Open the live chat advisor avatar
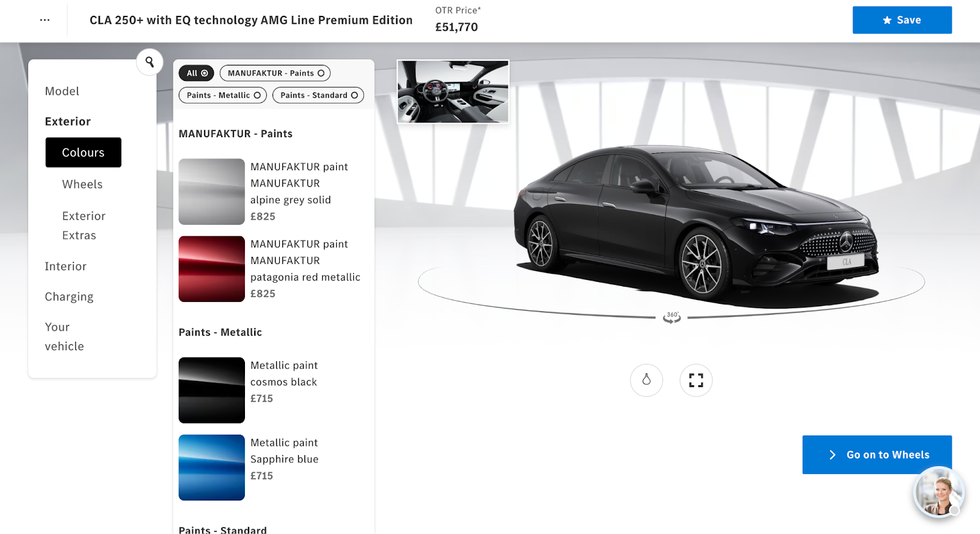Image resolution: width=980 pixels, height=534 pixels. (x=938, y=492)
